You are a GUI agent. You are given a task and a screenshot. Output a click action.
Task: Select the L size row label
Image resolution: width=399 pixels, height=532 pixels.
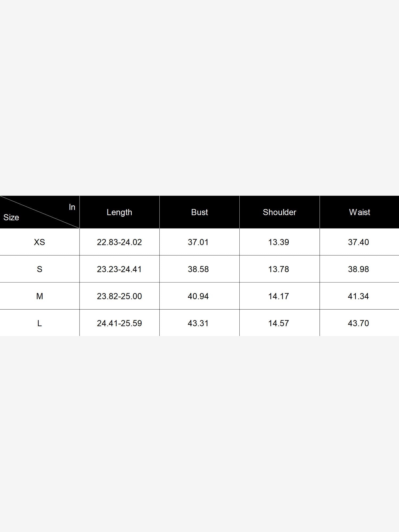(39, 323)
